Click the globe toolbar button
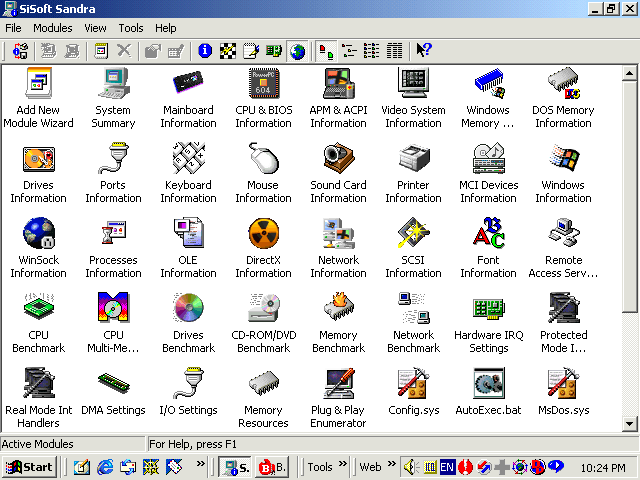This screenshot has height=480, width=640. click(298, 51)
